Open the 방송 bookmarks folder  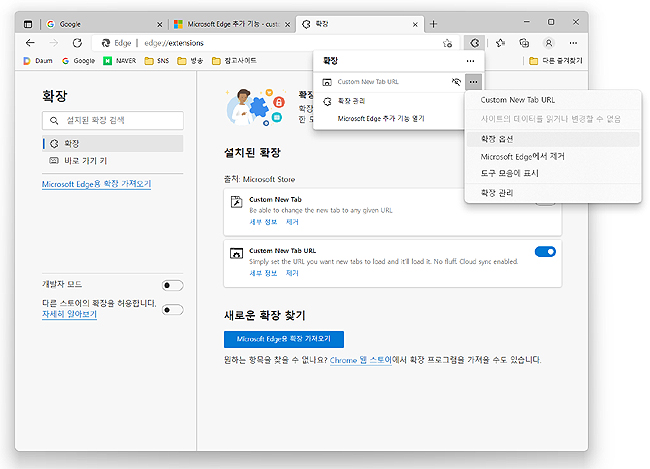[x=190, y=61]
